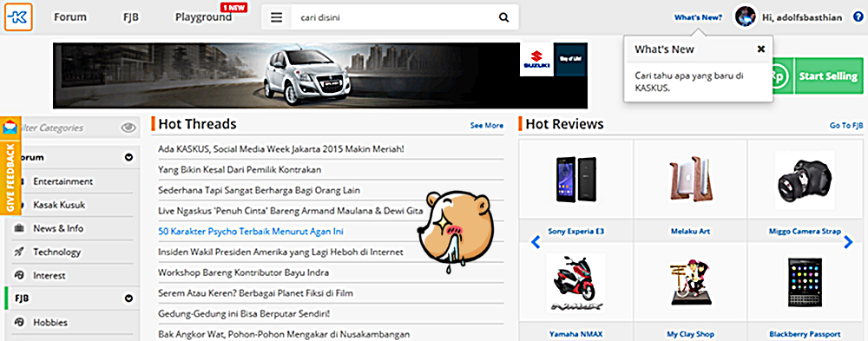The width and height of the screenshot is (868, 341).
Task: Open the Forum menu item
Action: (x=70, y=17)
